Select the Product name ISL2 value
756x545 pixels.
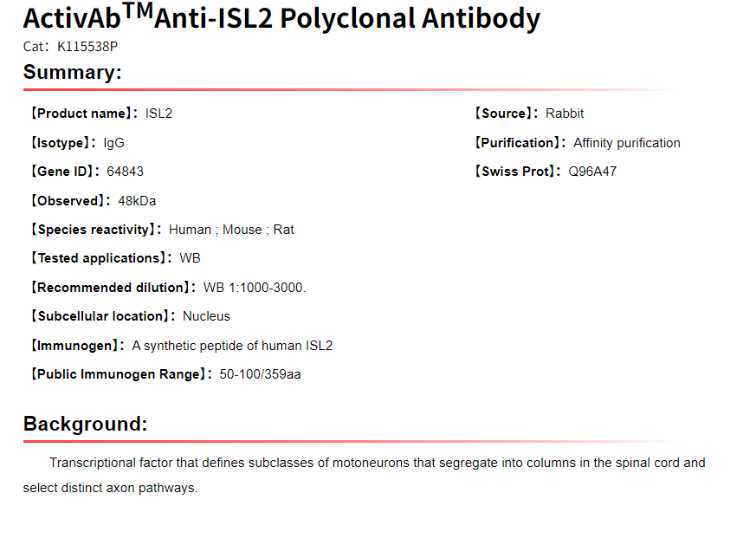[158, 114]
